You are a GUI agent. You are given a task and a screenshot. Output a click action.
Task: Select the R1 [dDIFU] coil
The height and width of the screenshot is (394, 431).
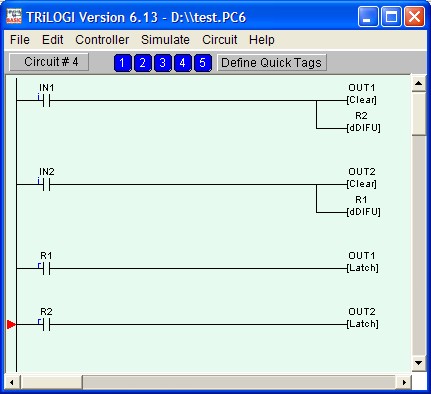(363, 212)
